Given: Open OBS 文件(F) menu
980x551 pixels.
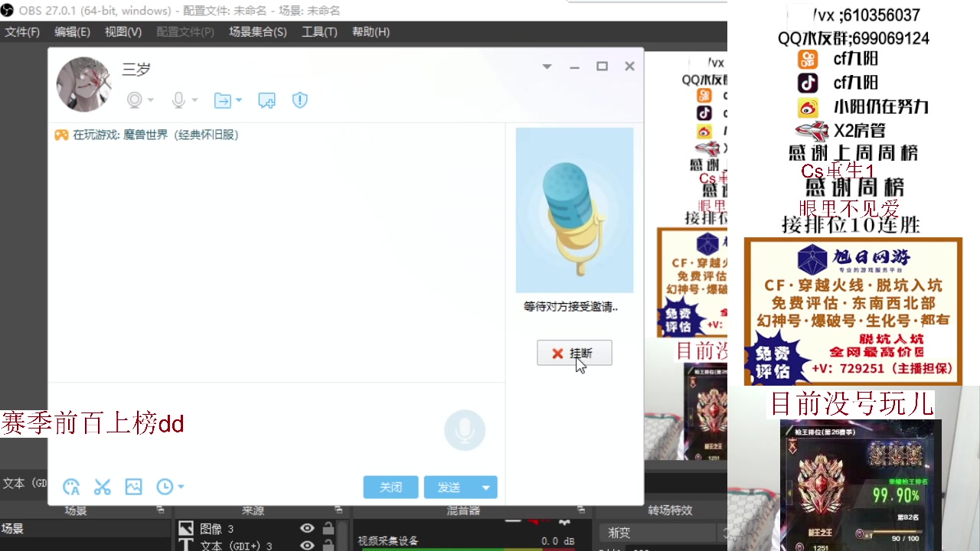Looking at the screenshot, I should (22, 31).
